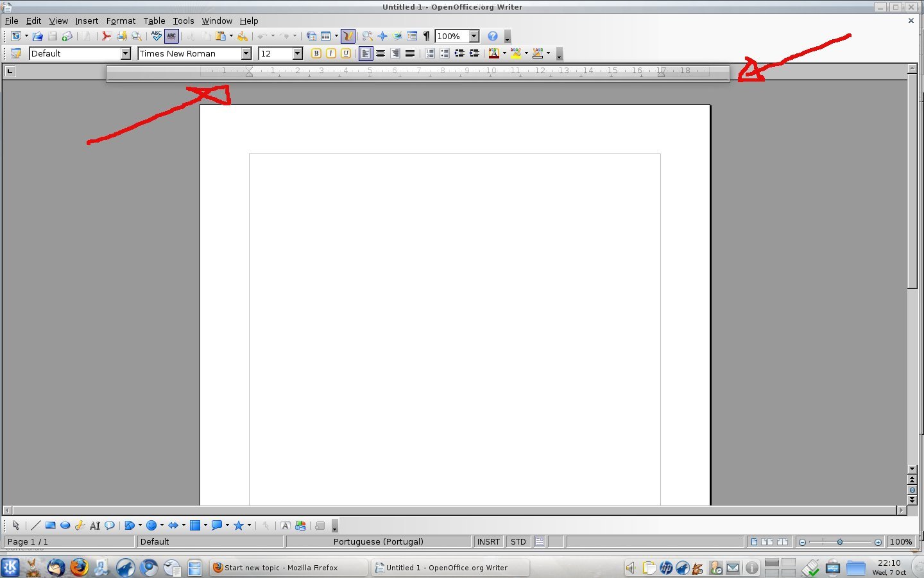Toggle Bold formatting

tap(316, 54)
